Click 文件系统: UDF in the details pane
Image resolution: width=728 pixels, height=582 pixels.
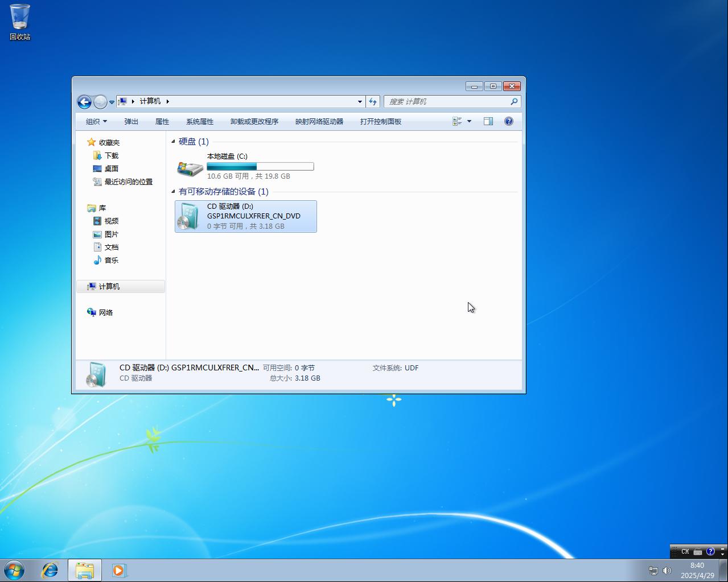396,368
